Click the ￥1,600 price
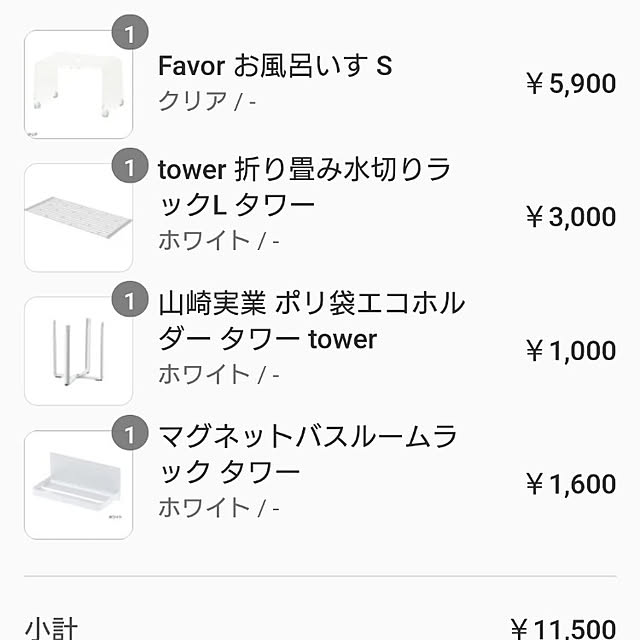 coord(571,484)
